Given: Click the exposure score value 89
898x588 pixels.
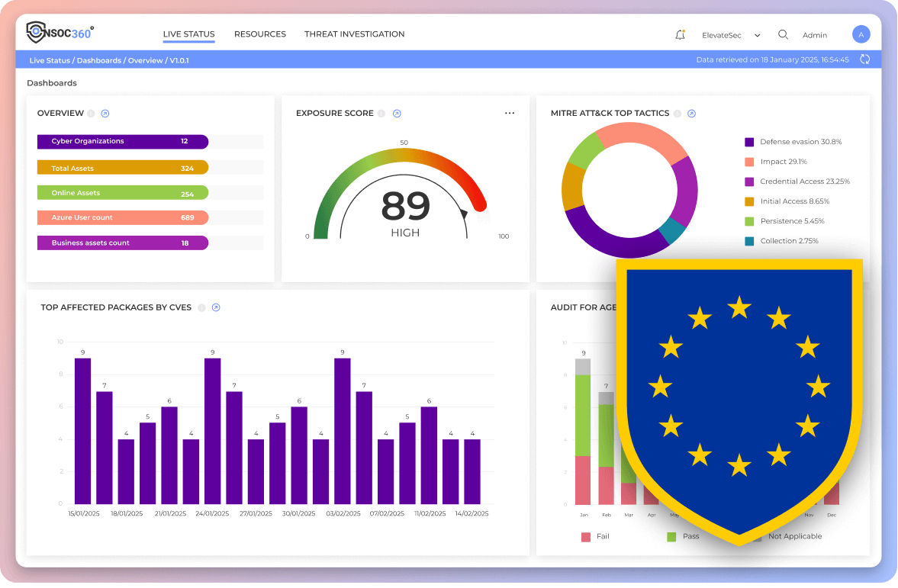Looking at the screenshot, I should [x=405, y=206].
